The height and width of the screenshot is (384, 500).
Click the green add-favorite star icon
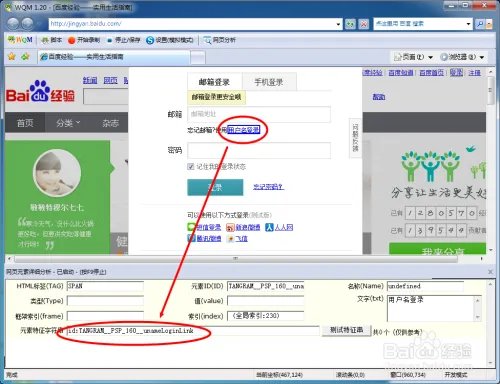25,56
